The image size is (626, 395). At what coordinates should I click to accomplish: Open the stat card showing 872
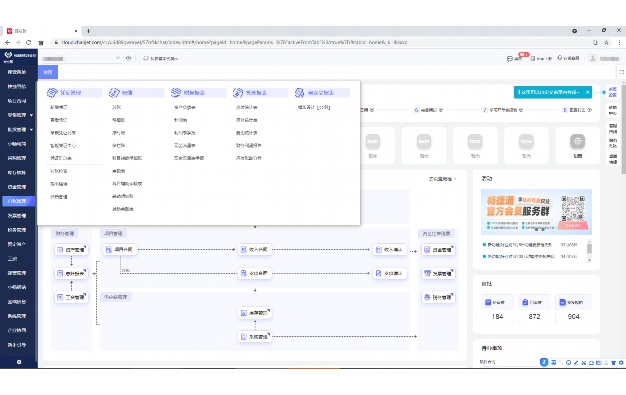pos(534,309)
